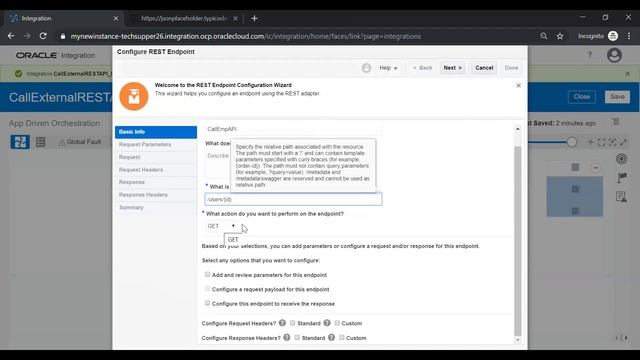This screenshot has width=640, height=360.
Task: Choose GET from the dropdown list
Action: [233, 240]
